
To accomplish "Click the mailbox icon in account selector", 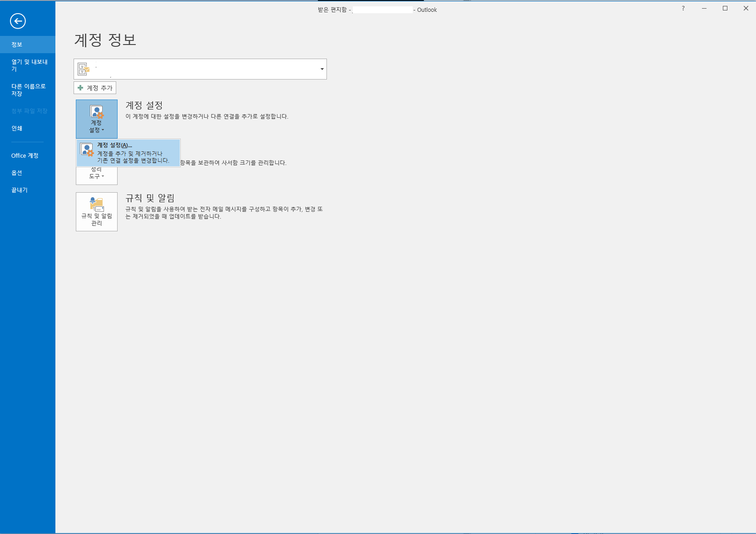I will 84,69.
